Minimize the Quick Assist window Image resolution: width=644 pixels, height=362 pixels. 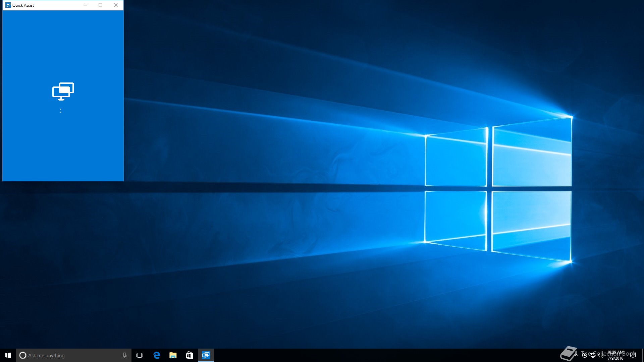click(85, 5)
